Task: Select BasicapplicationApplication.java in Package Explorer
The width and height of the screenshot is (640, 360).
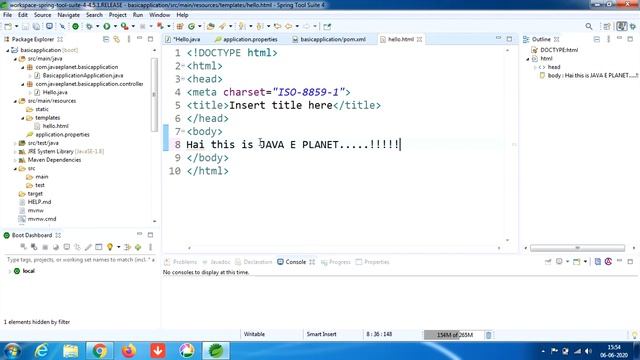Action: 83,76
